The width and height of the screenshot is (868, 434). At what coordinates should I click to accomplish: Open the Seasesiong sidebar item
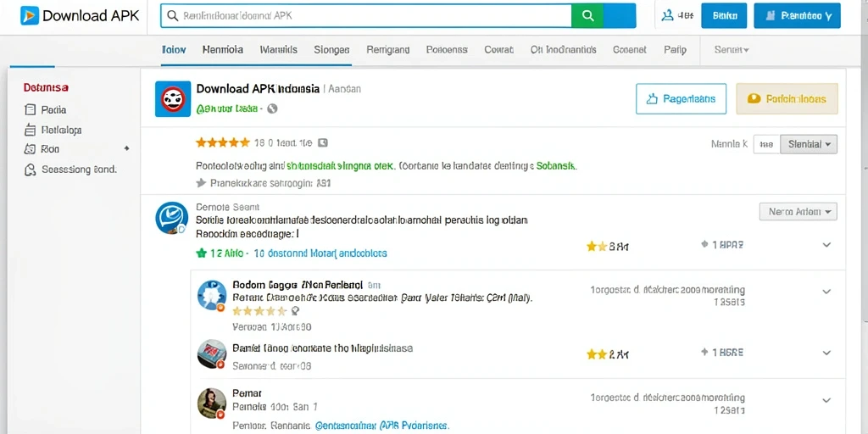tap(71, 170)
